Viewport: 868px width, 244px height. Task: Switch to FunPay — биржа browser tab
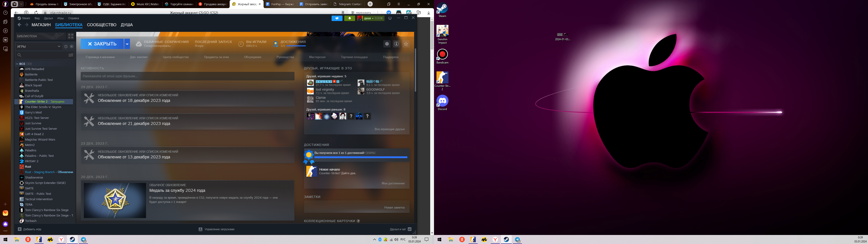pyautogui.click(x=280, y=4)
